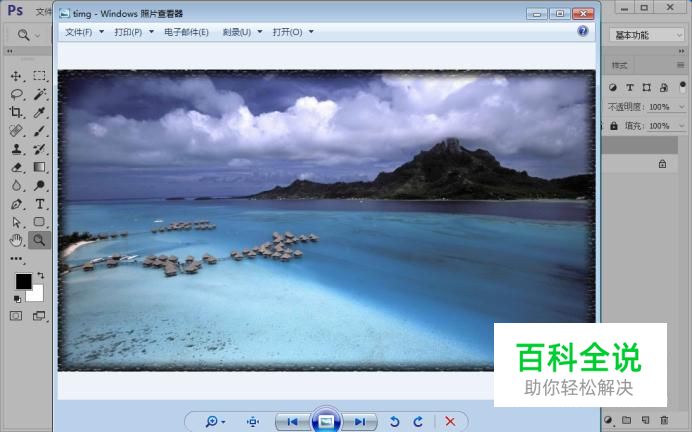
Task: Select the Type tool in the toolbox
Action: click(39, 204)
